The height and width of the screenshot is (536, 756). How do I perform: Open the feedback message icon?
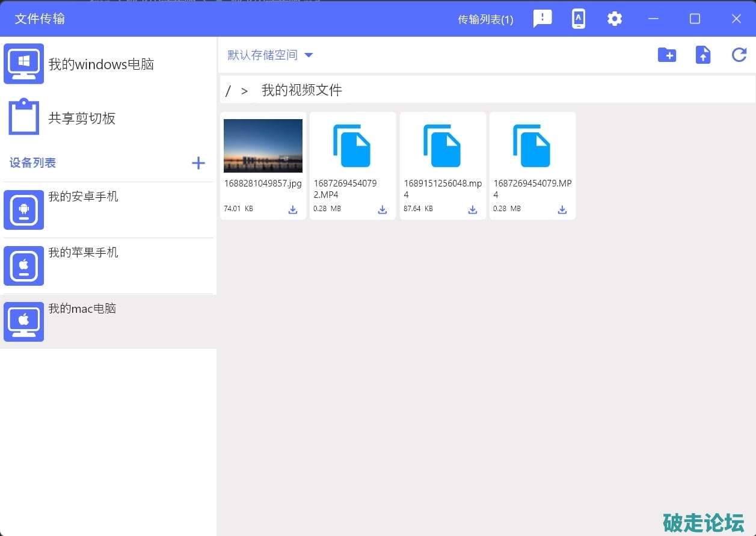click(x=542, y=19)
